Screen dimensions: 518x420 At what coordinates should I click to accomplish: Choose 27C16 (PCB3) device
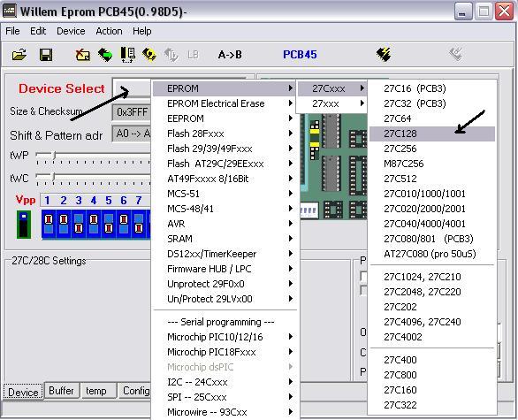point(431,88)
